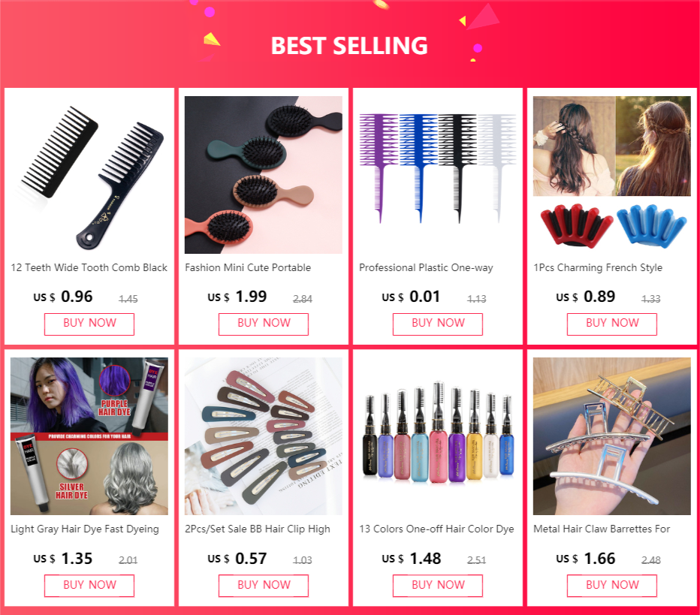700x615 pixels.
Task: Click Buy Now under BB Hair Clip
Action: 264,586
